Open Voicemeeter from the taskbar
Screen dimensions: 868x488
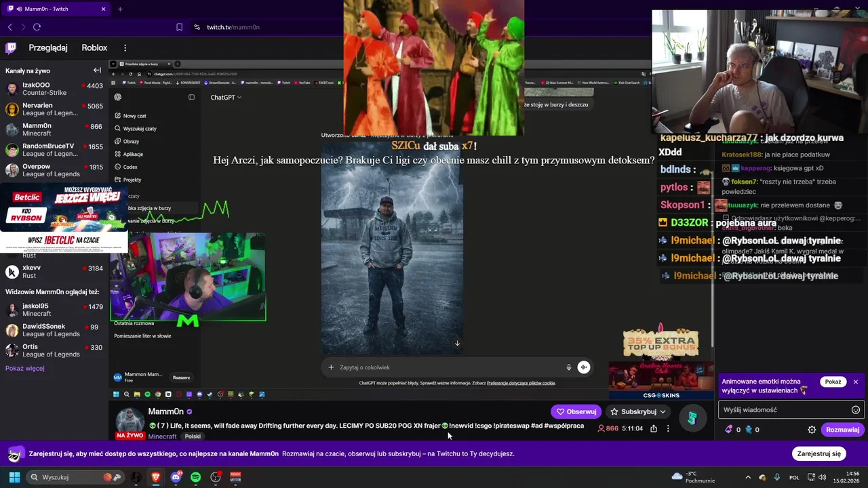click(x=235, y=477)
